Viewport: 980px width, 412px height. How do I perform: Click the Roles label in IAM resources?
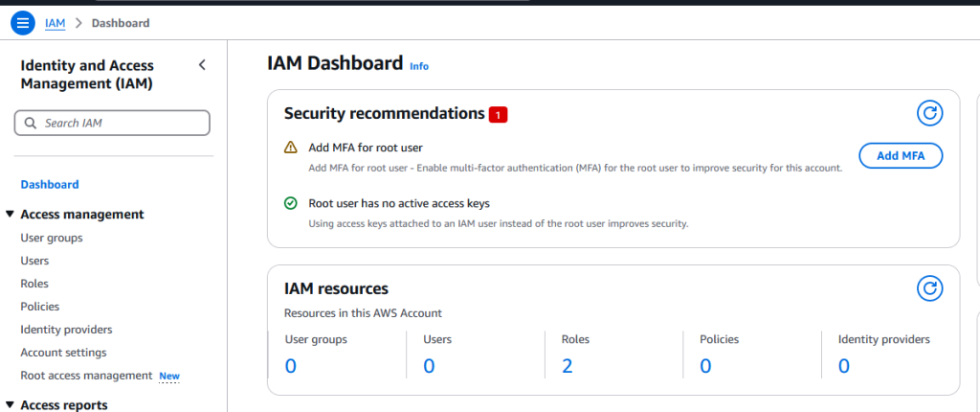(575, 339)
